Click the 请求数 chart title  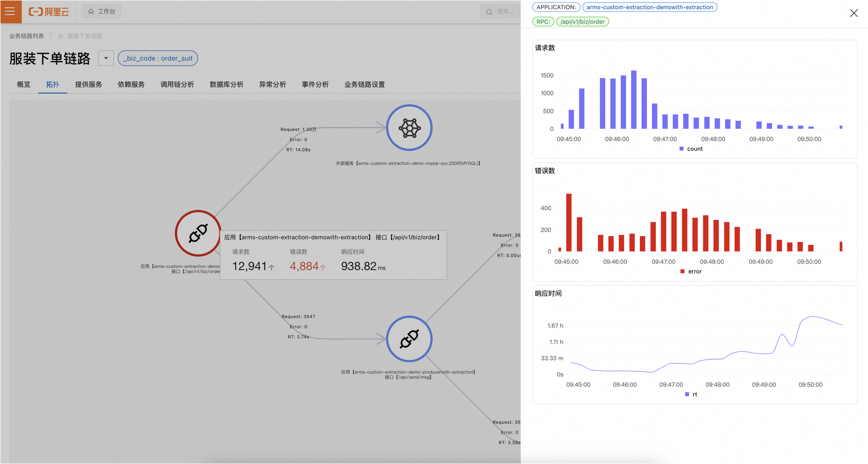pyautogui.click(x=545, y=48)
